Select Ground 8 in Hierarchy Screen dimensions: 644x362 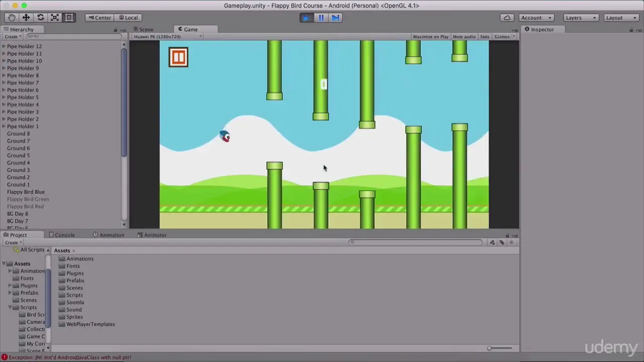tap(18, 134)
